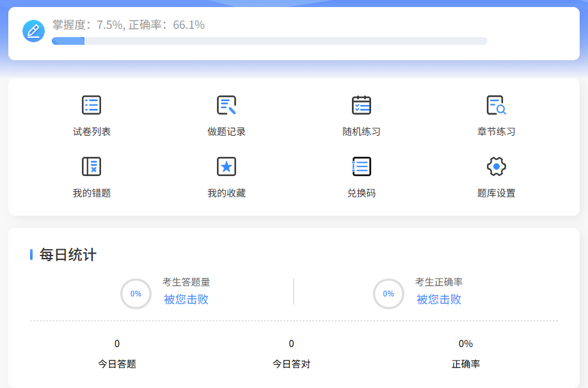
Task: Select the 随机练习 calendar icon
Action: click(362, 105)
